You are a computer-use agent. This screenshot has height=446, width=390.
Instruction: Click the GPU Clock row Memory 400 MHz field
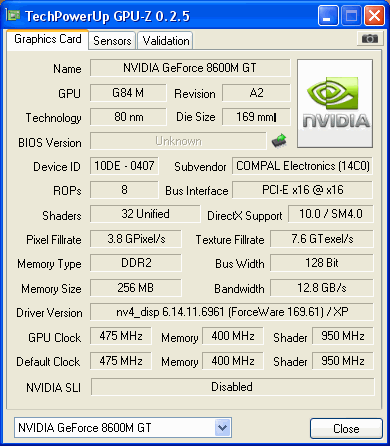click(x=233, y=336)
